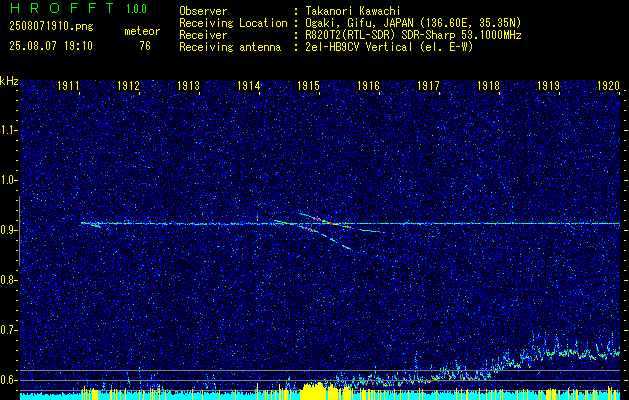
Task: Click time marker 1912
Action: click(128, 85)
